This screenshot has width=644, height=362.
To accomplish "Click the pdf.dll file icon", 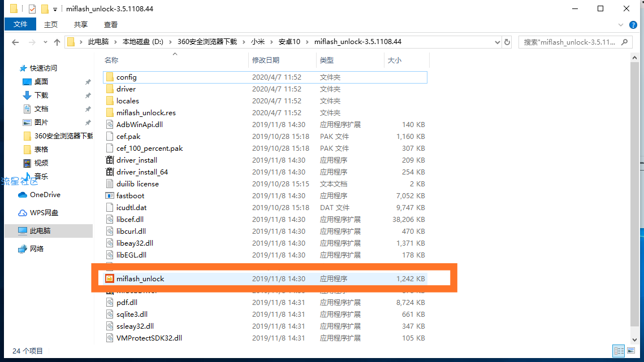I will tap(109, 303).
